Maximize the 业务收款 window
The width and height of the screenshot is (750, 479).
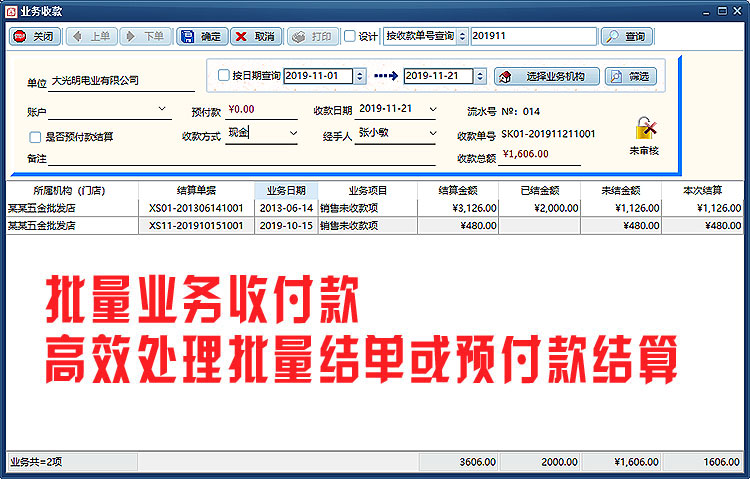722,11
